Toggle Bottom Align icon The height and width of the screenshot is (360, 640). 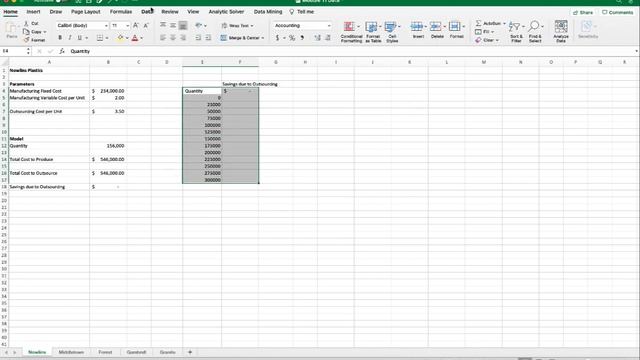[183, 25]
